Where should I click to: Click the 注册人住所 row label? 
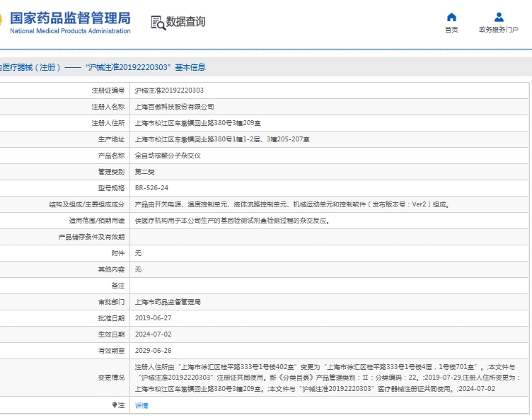(108, 123)
